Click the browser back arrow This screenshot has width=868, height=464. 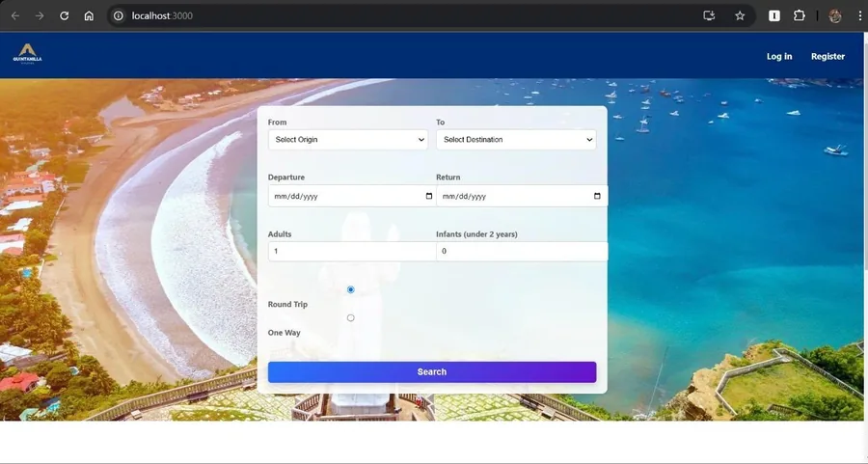(15, 15)
